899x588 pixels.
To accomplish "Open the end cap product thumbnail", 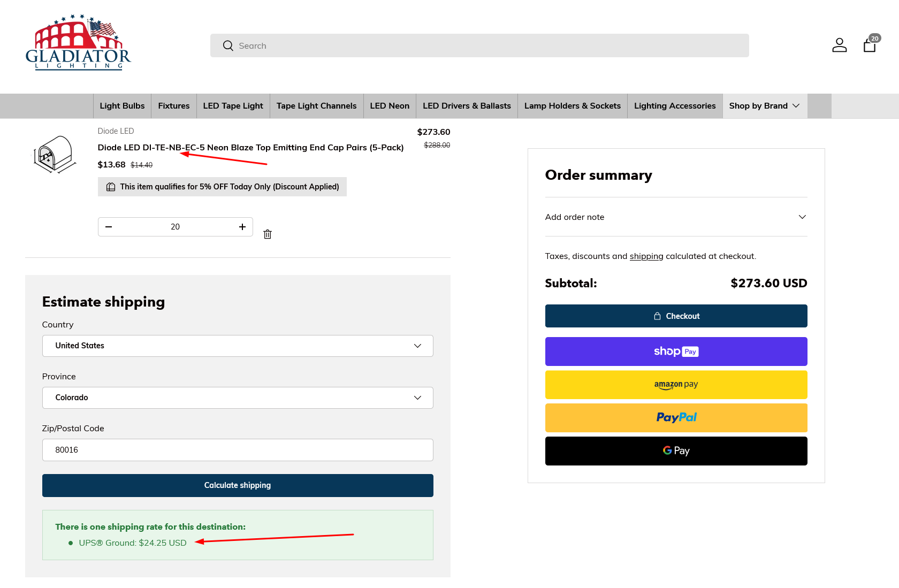I will pos(55,154).
